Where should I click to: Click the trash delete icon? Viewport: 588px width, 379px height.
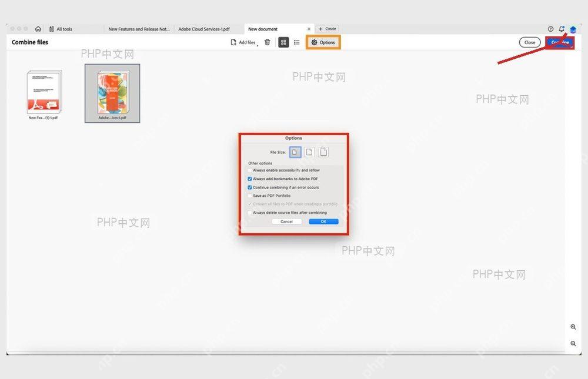(x=268, y=42)
